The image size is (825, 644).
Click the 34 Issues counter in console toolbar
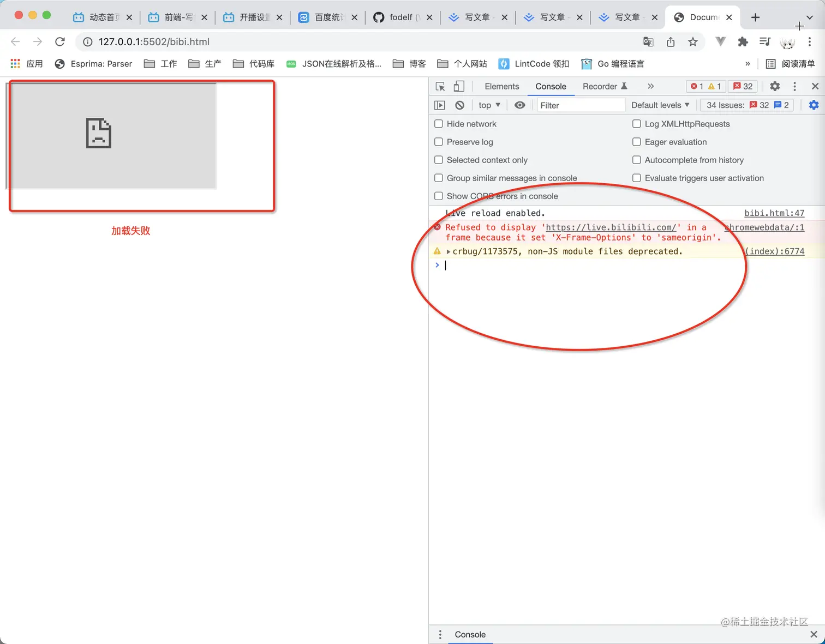(748, 105)
